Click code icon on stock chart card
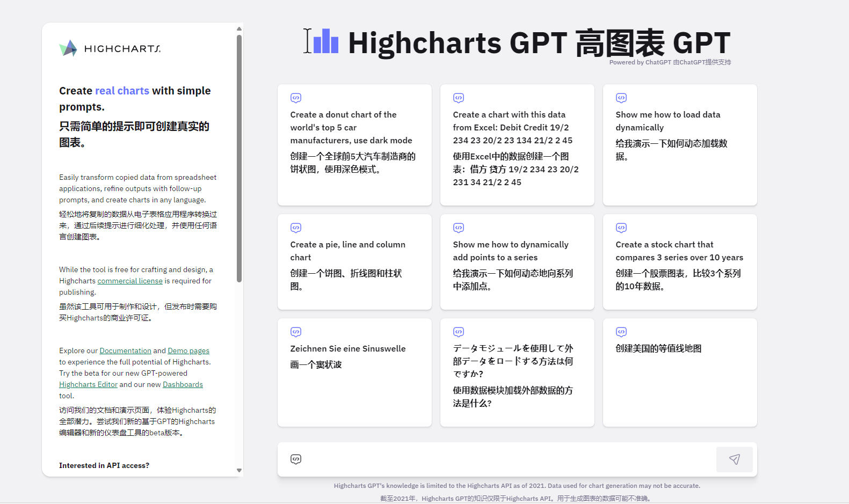 (x=621, y=228)
